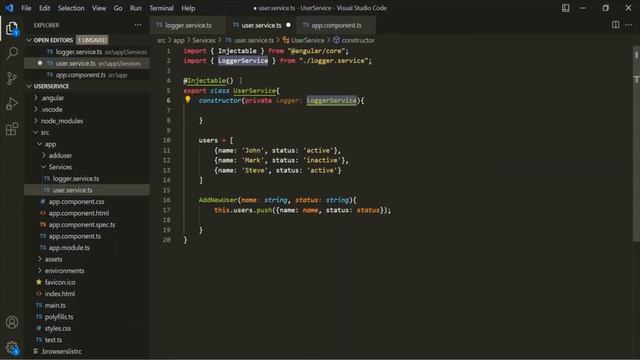Toggle the layout customize icon in title bar
This screenshot has width=640, height=360.
pyautogui.click(x=565, y=8)
